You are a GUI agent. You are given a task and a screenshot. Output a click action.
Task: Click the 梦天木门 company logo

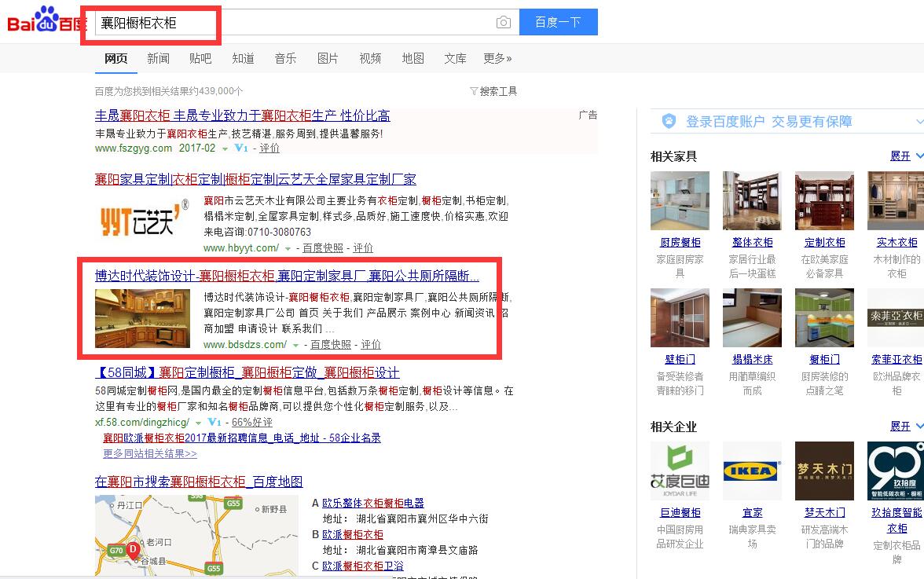click(x=824, y=471)
